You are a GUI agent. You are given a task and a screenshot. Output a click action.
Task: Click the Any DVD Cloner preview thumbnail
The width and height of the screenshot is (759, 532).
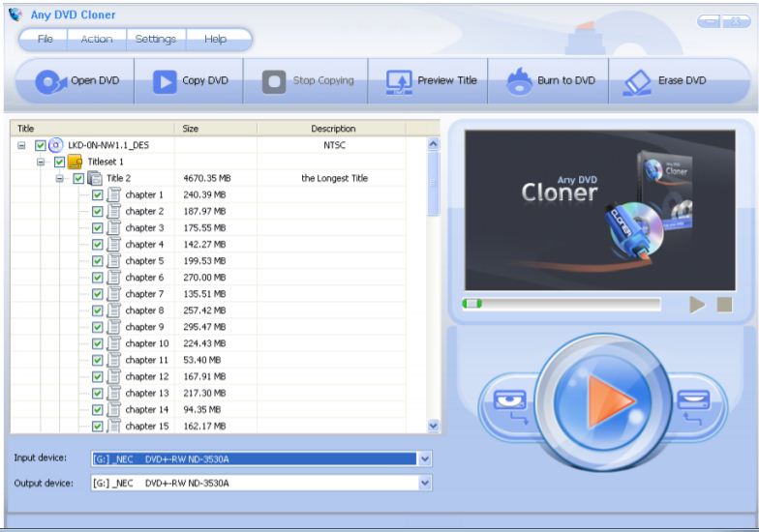click(600, 210)
